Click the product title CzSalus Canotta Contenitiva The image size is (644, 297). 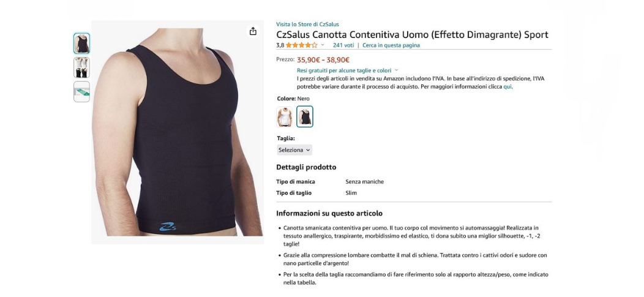pyautogui.click(x=412, y=34)
